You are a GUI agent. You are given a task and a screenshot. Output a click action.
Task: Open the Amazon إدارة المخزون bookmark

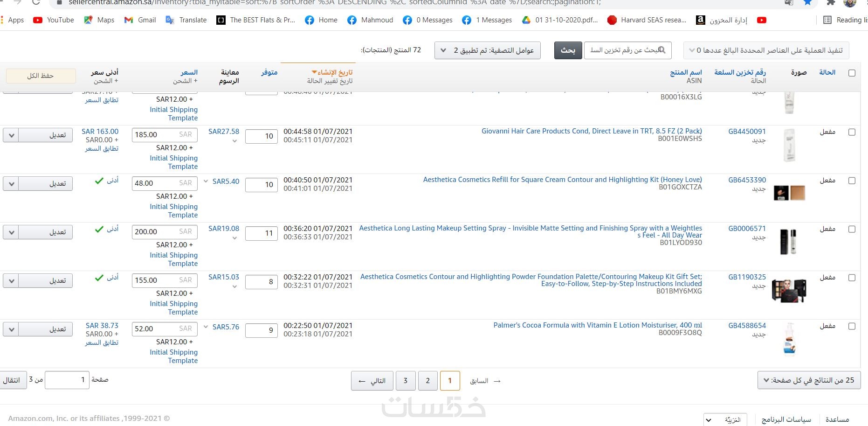(722, 20)
